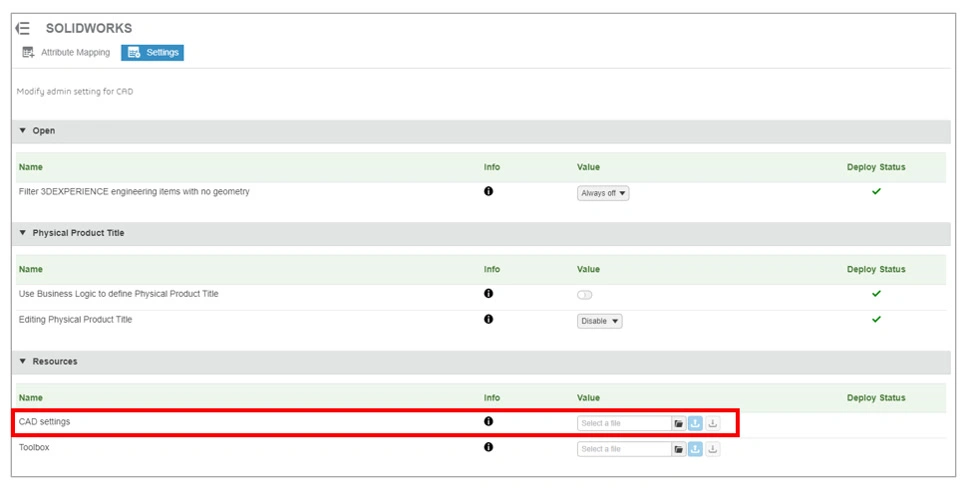Collapse the Resources section
The width and height of the screenshot is (960, 488).
coord(23,361)
